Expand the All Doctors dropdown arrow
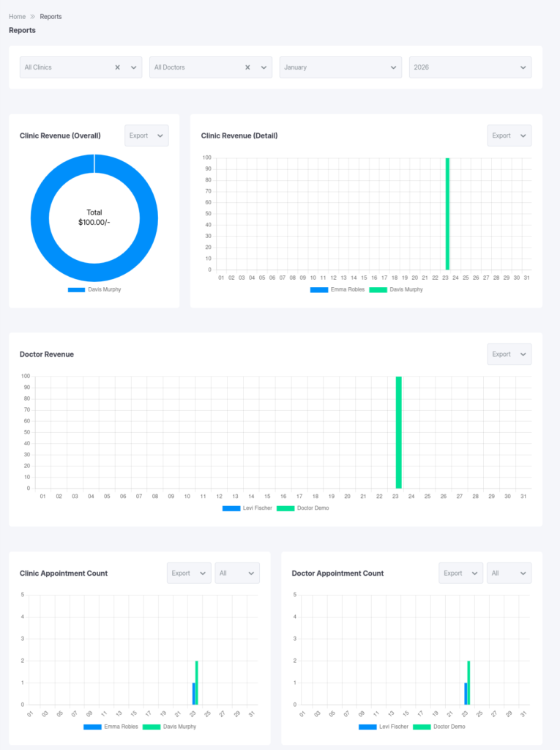The height and width of the screenshot is (750, 560). [x=263, y=67]
